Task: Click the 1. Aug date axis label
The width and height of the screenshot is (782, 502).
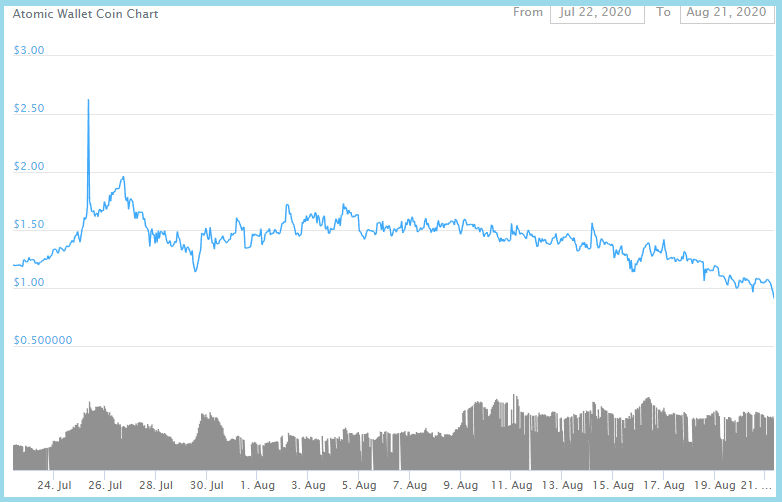Action: (x=257, y=485)
